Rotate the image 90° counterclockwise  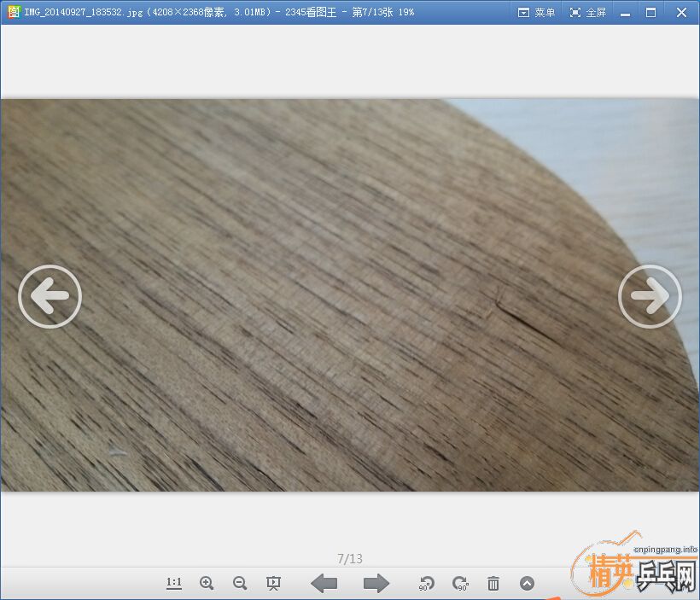pyautogui.click(x=427, y=583)
